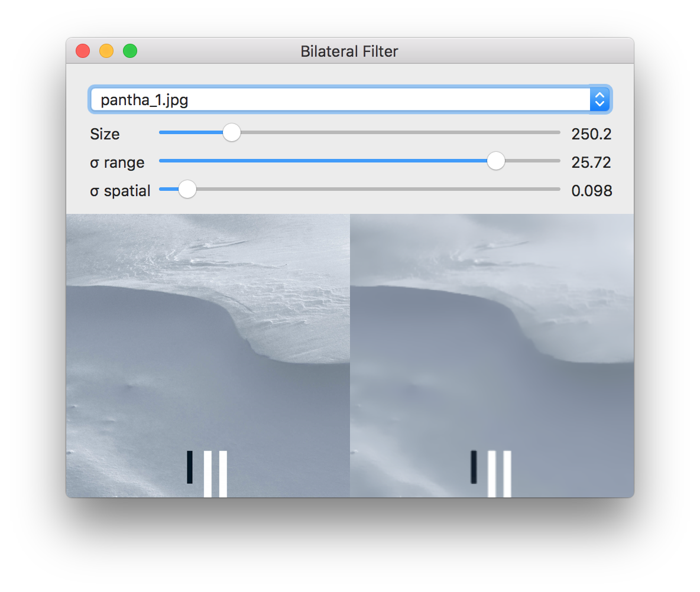
Task: Click the Size value 250.2
Action: point(591,134)
